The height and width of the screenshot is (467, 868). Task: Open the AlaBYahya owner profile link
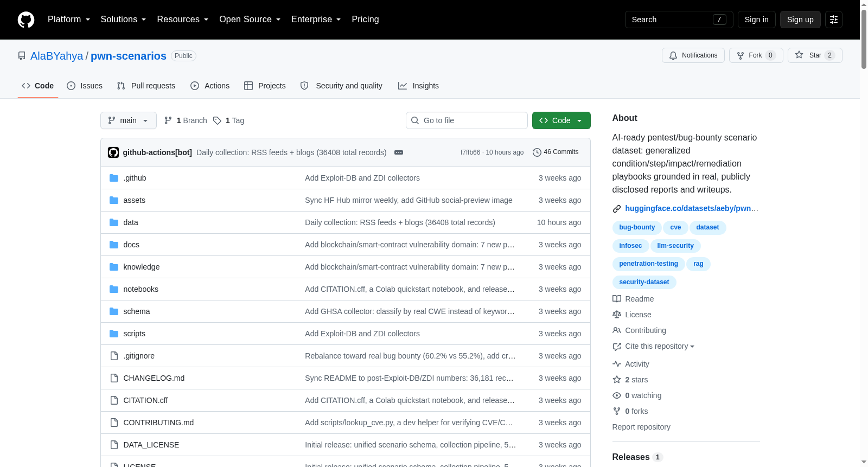click(x=57, y=56)
